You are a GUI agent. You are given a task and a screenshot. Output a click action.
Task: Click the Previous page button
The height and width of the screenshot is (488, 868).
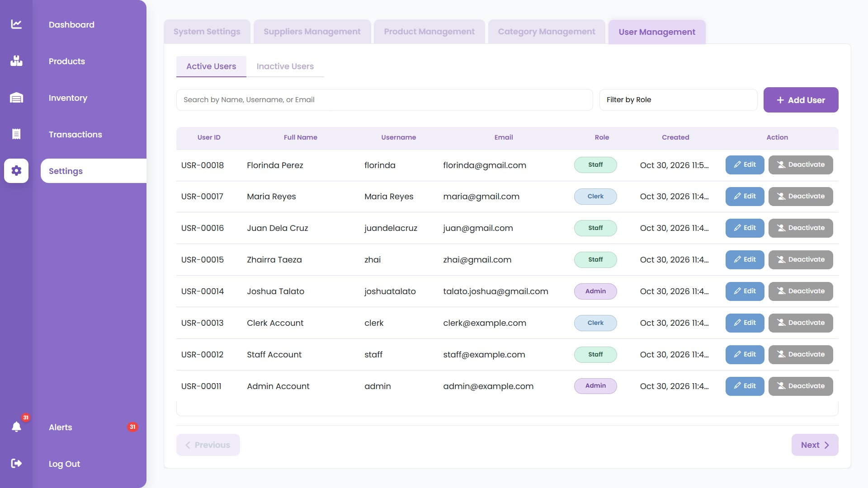[x=208, y=445]
